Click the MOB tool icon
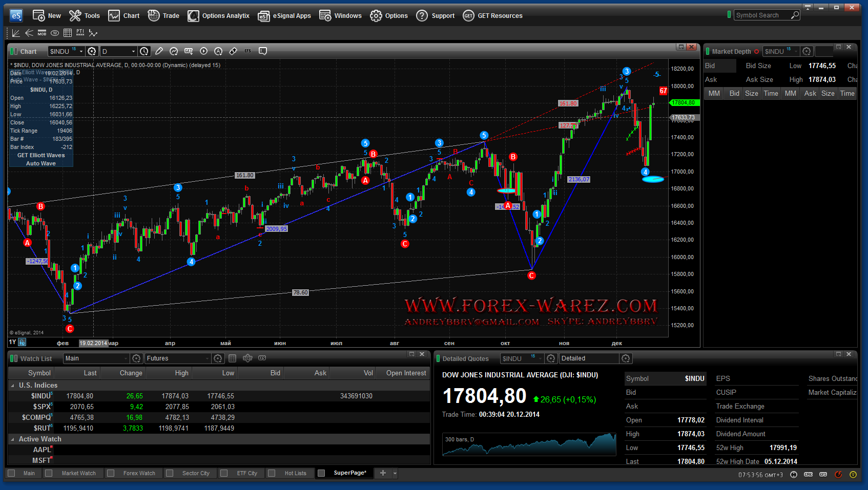 [42, 33]
